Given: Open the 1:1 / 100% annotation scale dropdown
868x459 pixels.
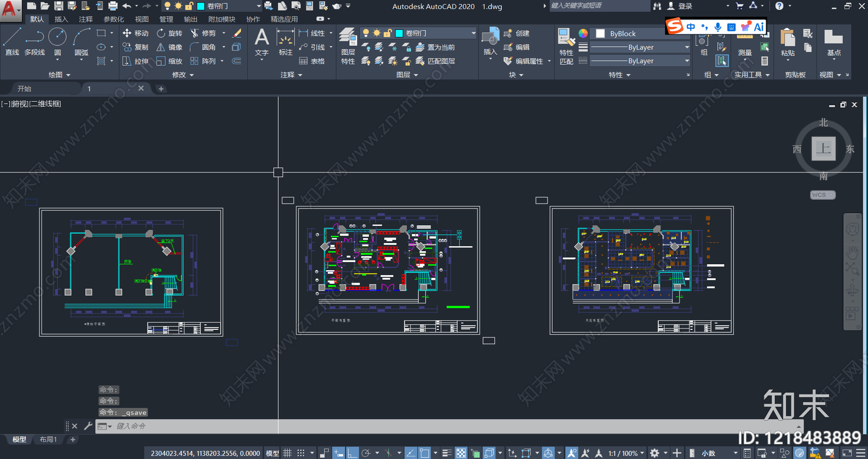Looking at the screenshot, I should tap(626, 453).
